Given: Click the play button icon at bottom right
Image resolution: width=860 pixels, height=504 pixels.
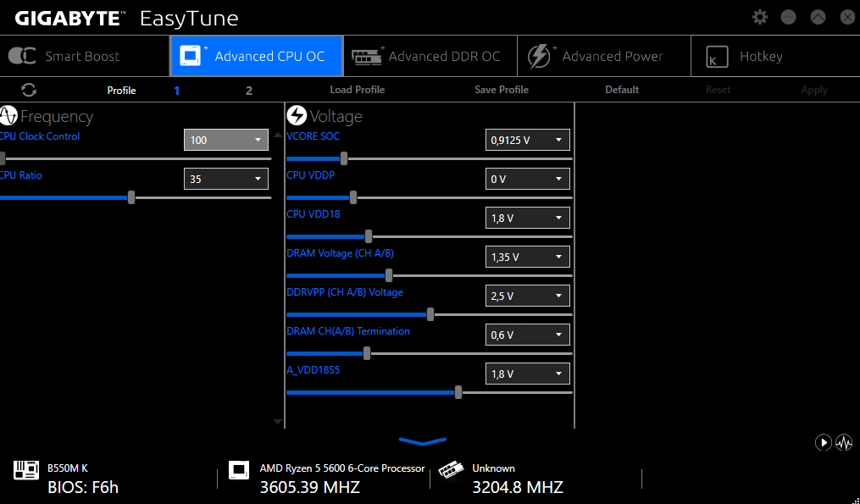Looking at the screenshot, I should (823, 442).
